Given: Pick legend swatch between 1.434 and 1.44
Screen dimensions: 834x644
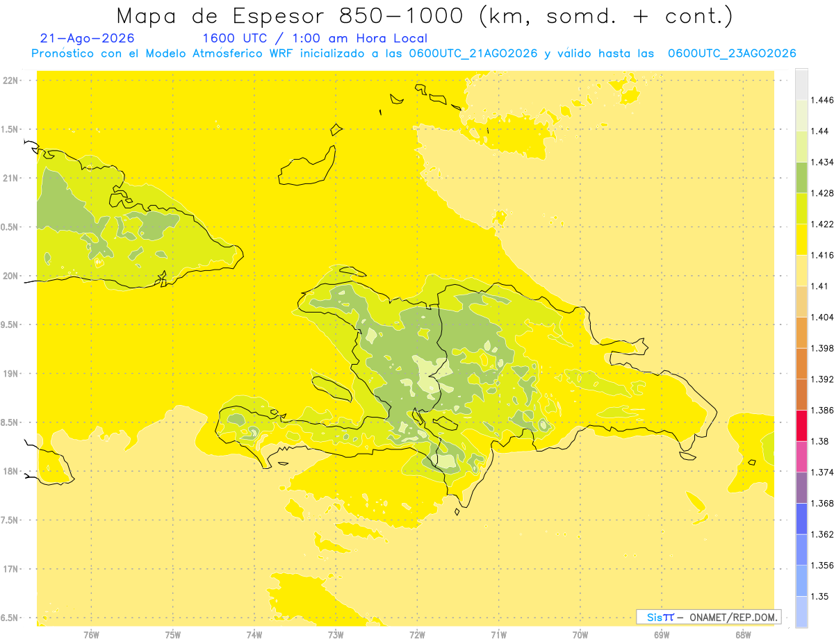Looking at the screenshot, I should 801,147.
